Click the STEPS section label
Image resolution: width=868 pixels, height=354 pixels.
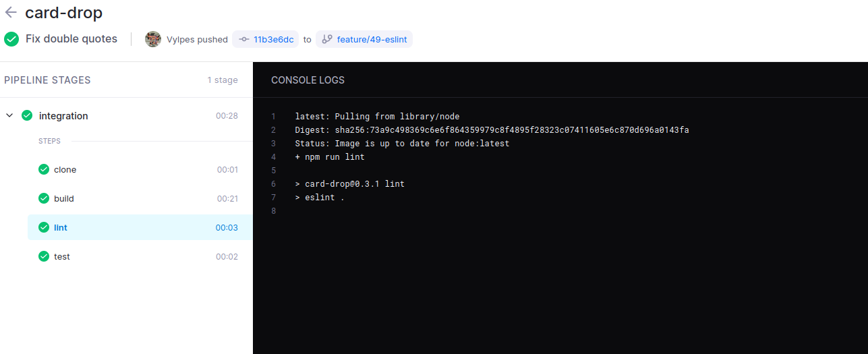point(49,141)
